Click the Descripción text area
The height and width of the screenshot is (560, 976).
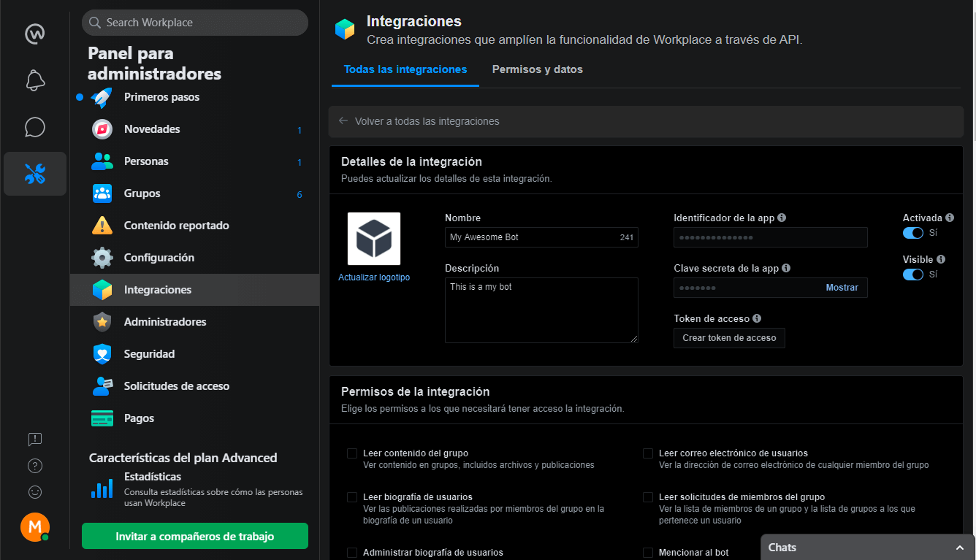541,310
